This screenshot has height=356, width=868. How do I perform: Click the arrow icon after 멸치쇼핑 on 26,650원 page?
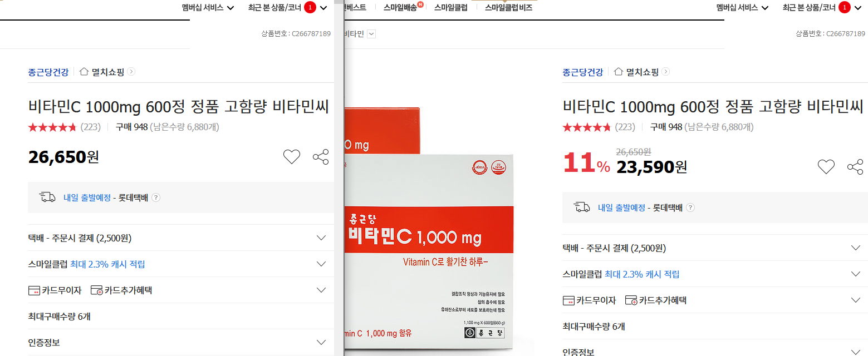[x=131, y=71]
